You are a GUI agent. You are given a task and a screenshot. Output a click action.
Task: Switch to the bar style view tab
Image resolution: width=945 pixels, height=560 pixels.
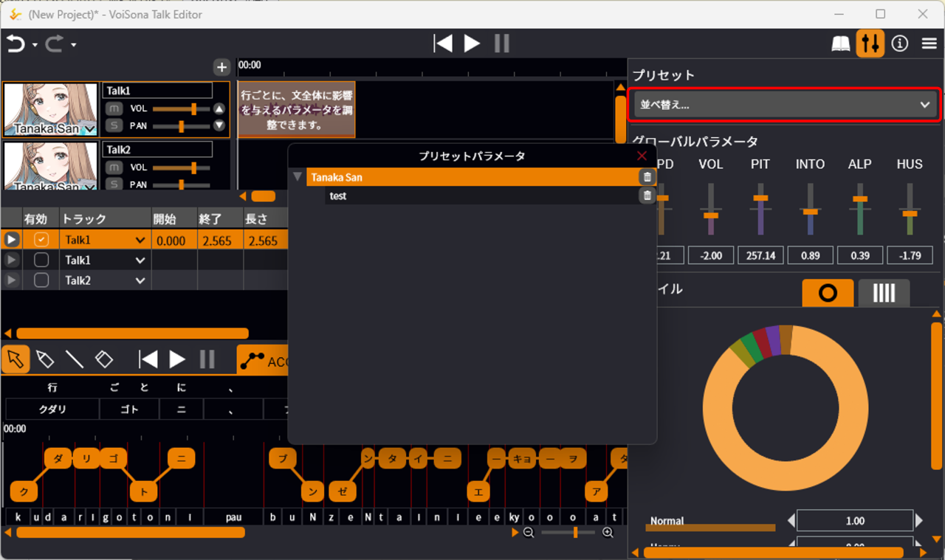coord(884,294)
